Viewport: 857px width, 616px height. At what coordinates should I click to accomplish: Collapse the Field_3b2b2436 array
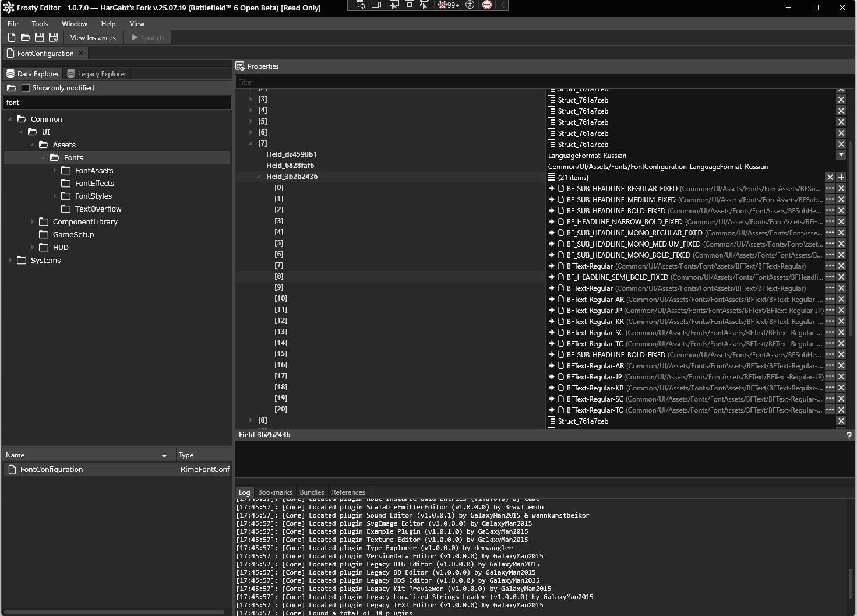[258, 177]
